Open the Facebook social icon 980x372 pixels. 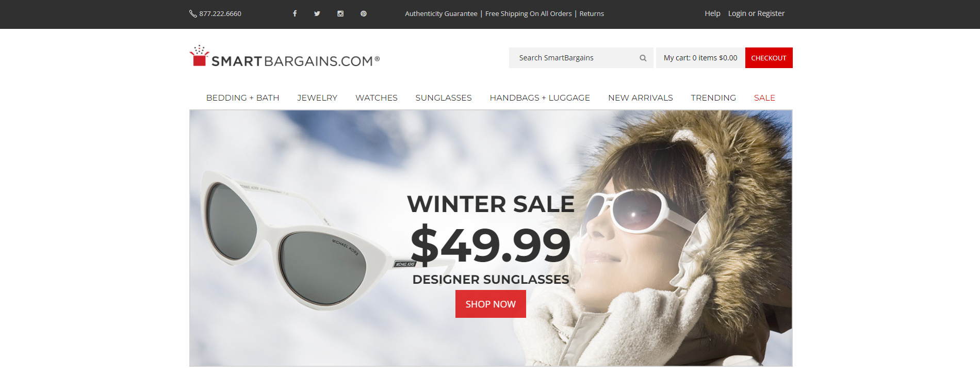click(295, 13)
